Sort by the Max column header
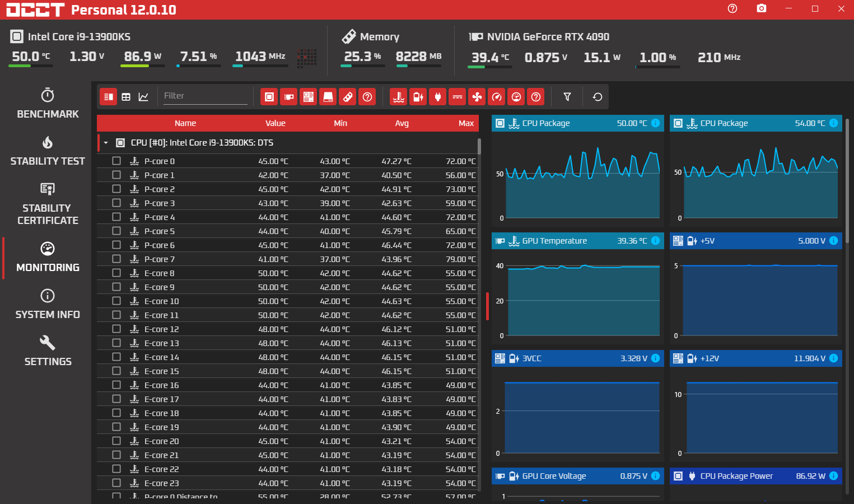The width and height of the screenshot is (854, 504). 466,123
